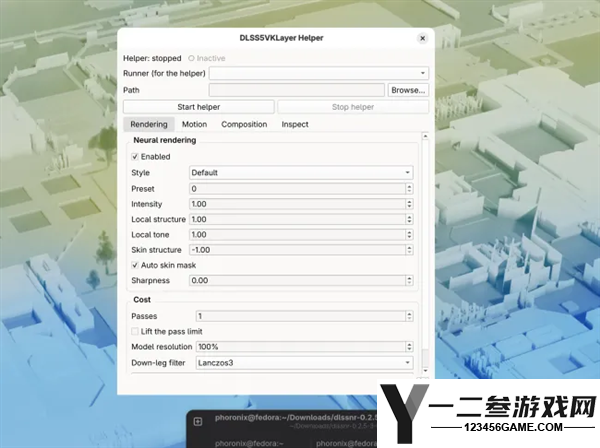Screen dimensions: 600x448
Task: Switch to the Motion tab
Action: tap(194, 124)
